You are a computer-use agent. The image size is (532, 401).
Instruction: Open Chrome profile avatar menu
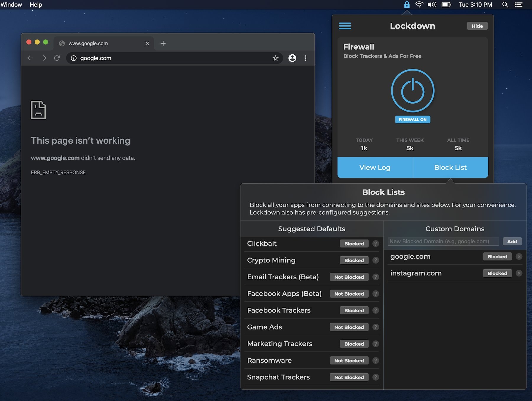point(292,58)
